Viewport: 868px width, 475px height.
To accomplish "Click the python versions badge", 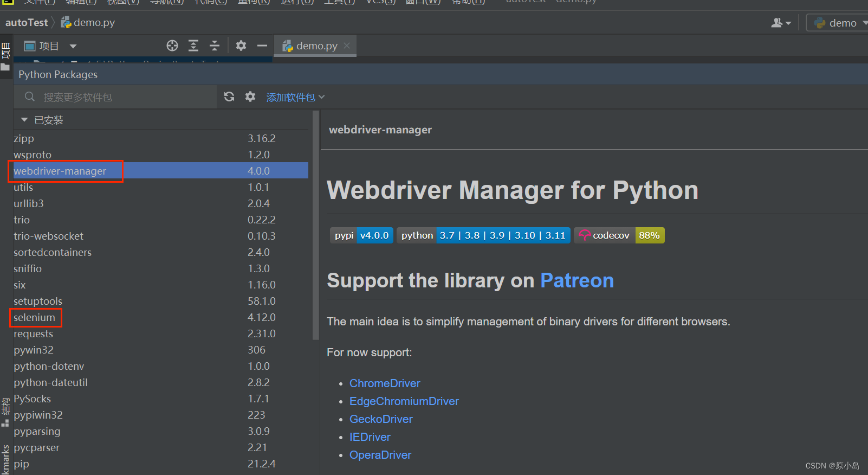I will (x=483, y=235).
